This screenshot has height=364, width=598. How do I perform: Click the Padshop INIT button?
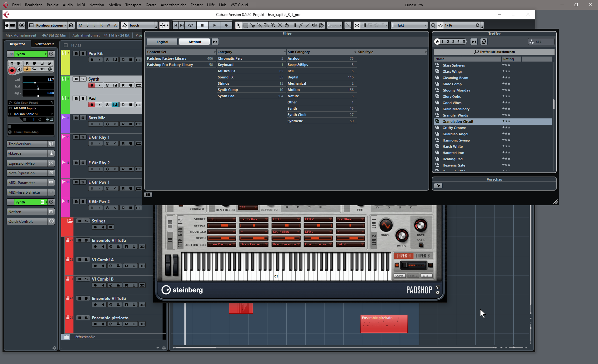[426, 276]
